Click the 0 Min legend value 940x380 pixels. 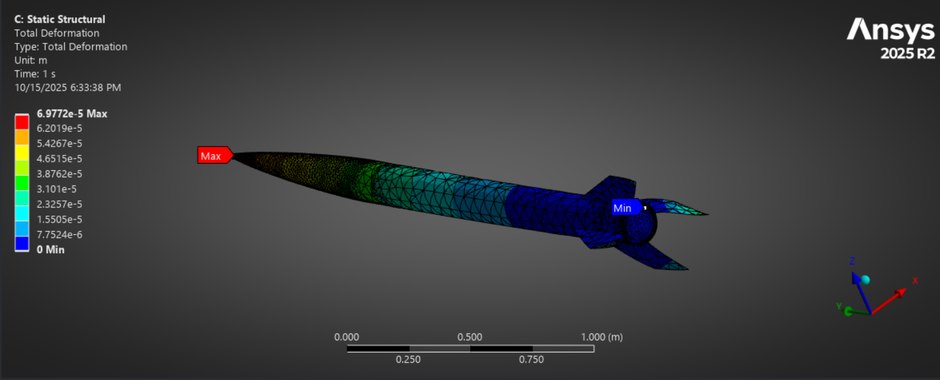[51, 249]
